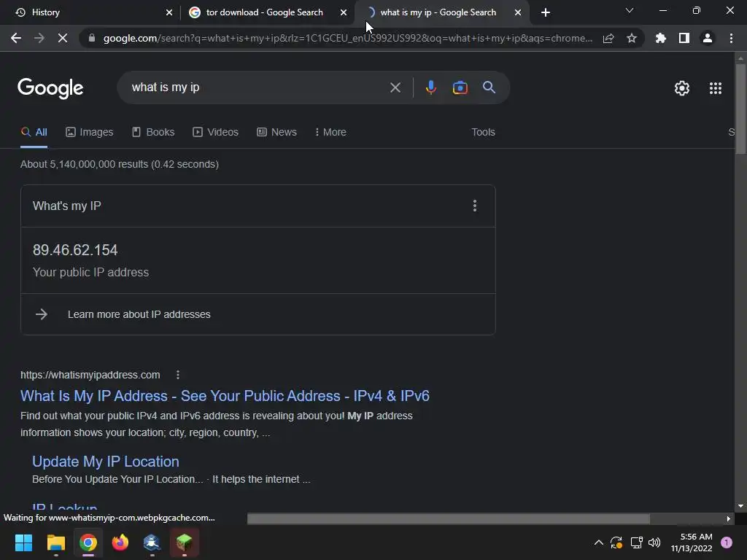This screenshot has height=560, width=747.
Task: View site information lock icon
Action: [x=92, y=38]
